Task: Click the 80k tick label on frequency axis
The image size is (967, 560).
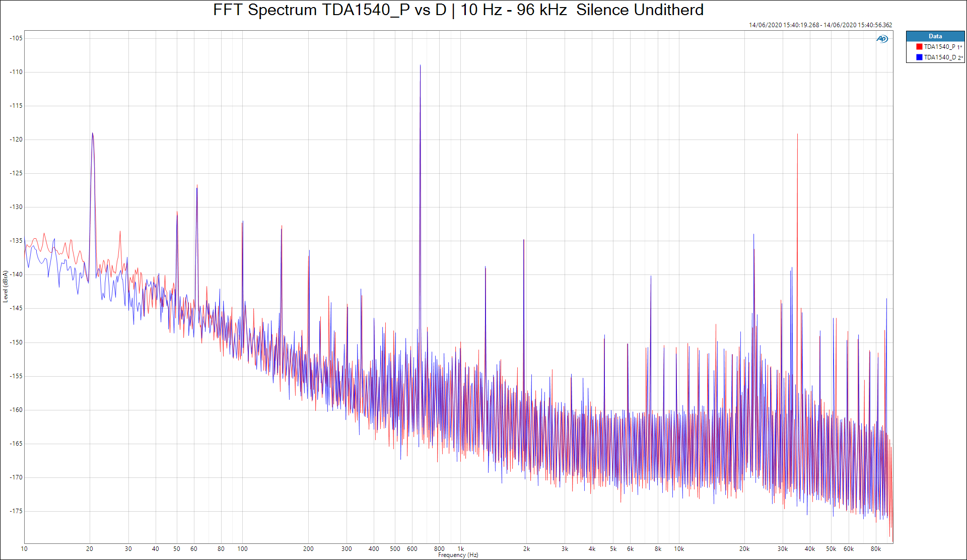Action: (x=875, y=549)
